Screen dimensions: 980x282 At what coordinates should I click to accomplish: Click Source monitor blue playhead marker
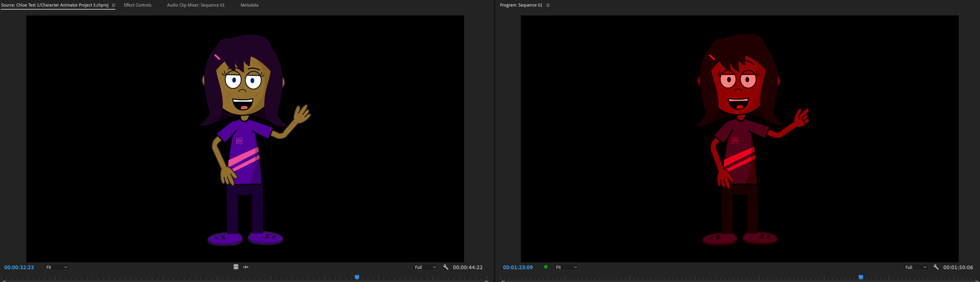357,277
